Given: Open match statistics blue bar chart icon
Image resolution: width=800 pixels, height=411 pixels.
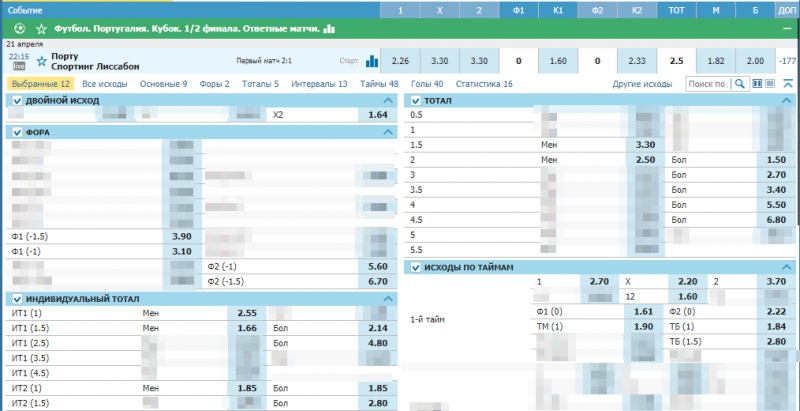Looking at the screenshot, I should click(x=373, y=61).
